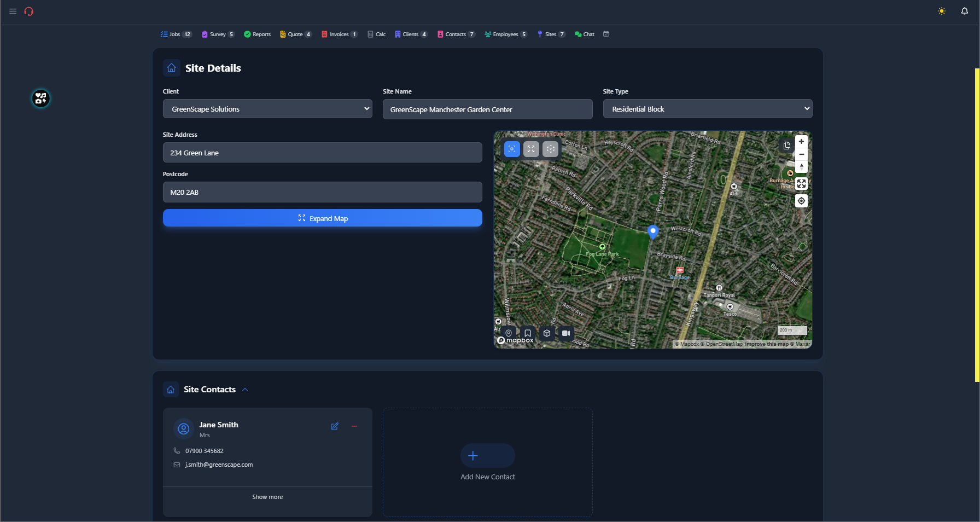This screenshot has height=522, width=980.
Task: Toggle light mode with the sun icon
Action: 942,11
